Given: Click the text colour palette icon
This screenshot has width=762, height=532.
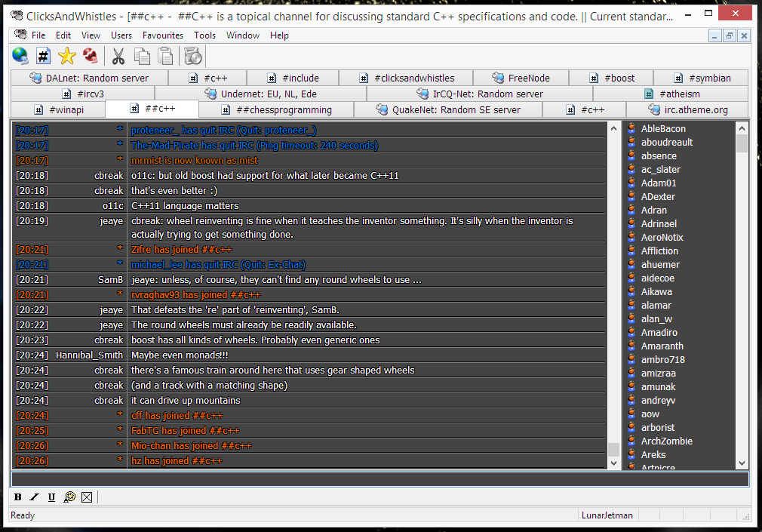Looking at the screenshot, I should point(69,497).
